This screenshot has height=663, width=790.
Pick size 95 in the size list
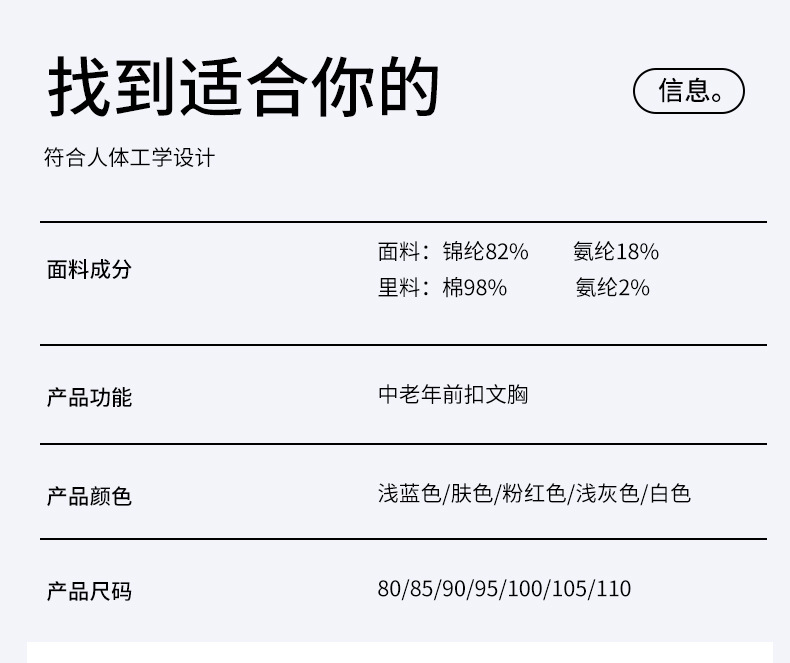coord(486,589)
